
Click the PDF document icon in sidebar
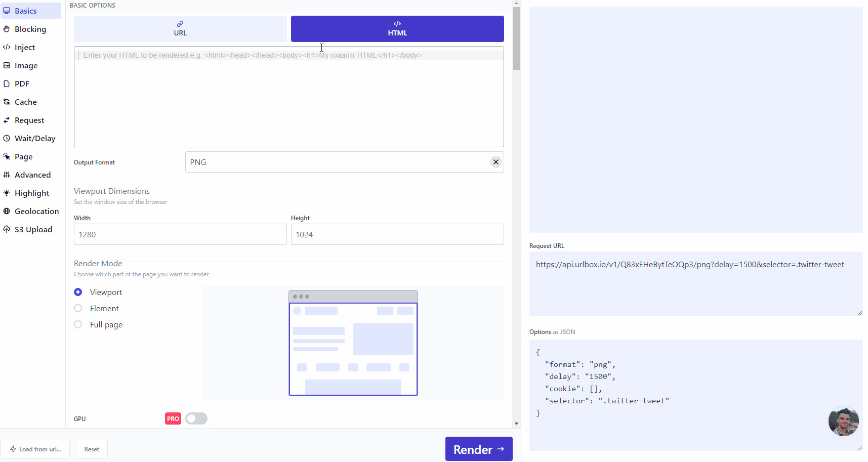(x=7, y=83)
